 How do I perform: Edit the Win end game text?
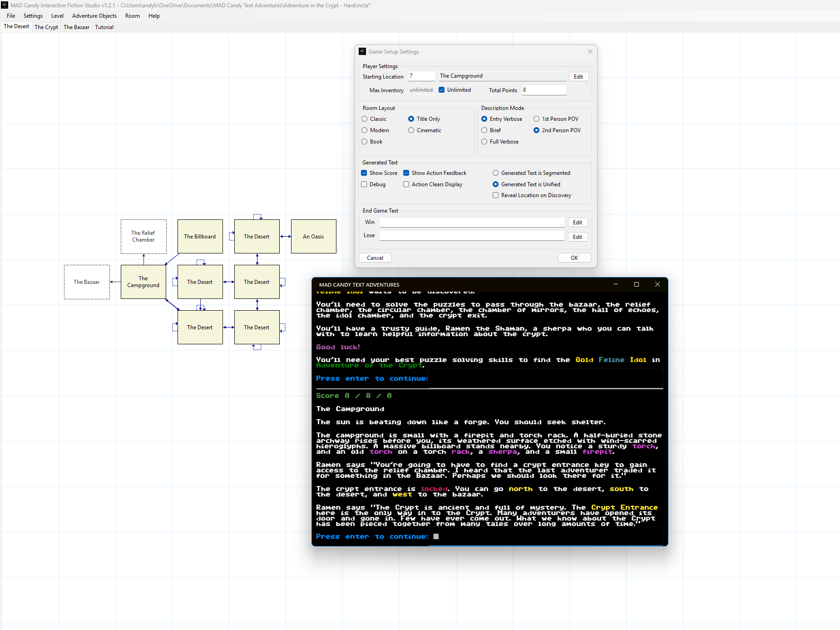578,223
